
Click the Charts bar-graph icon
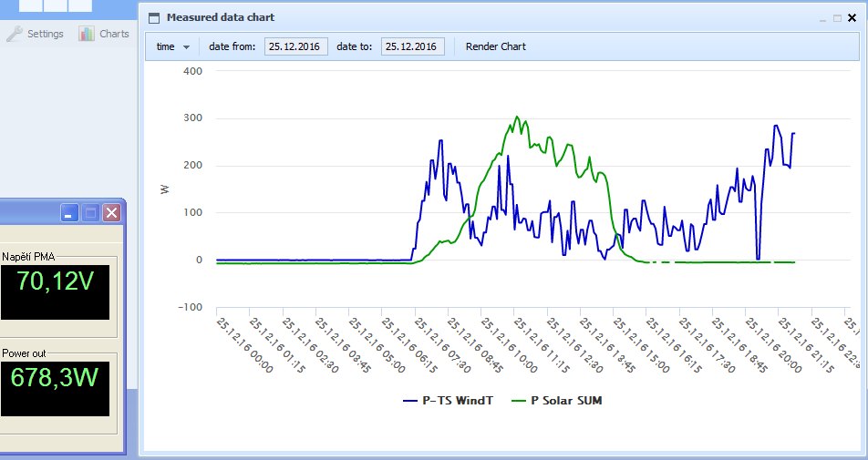tap(87, 34)
